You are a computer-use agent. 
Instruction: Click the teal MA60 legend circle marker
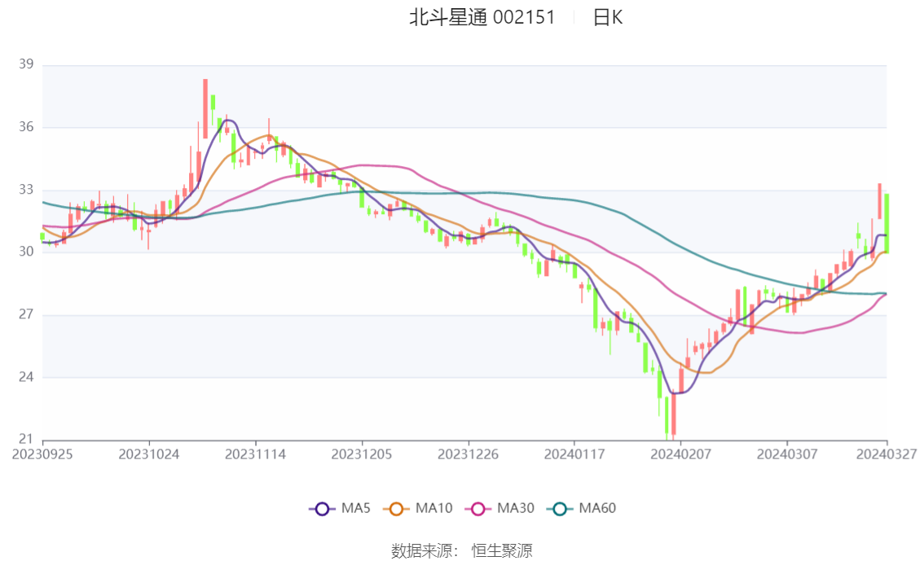[560, 509]
